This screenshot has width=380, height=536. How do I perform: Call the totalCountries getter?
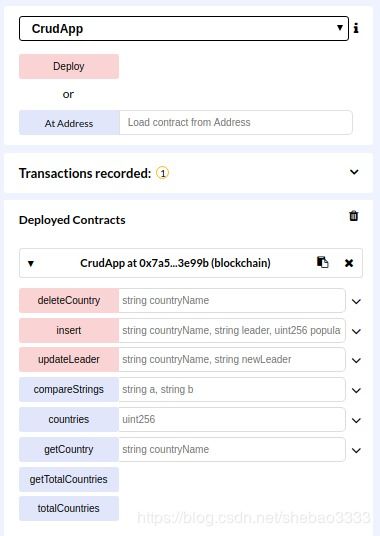(x=69, y=508)
